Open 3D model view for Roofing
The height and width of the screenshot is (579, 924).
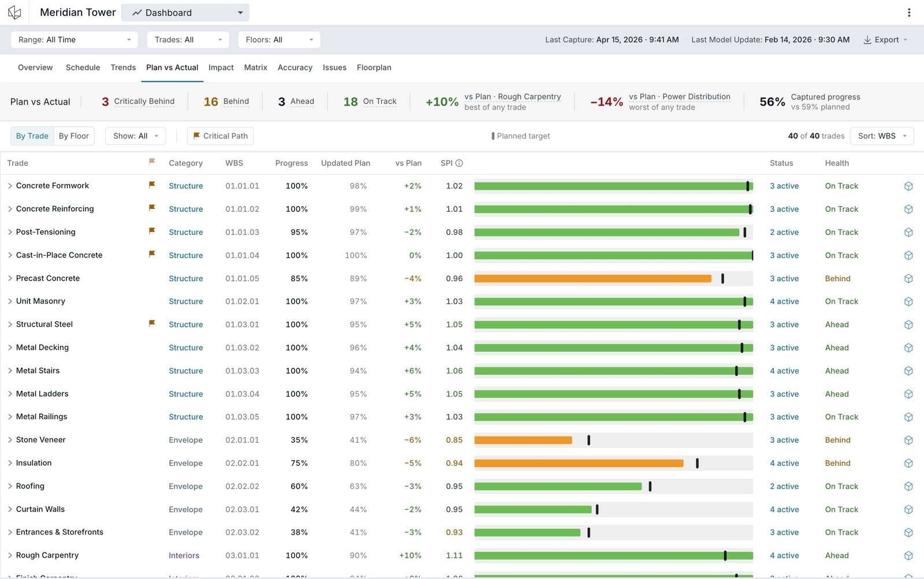tap(908, 486)
